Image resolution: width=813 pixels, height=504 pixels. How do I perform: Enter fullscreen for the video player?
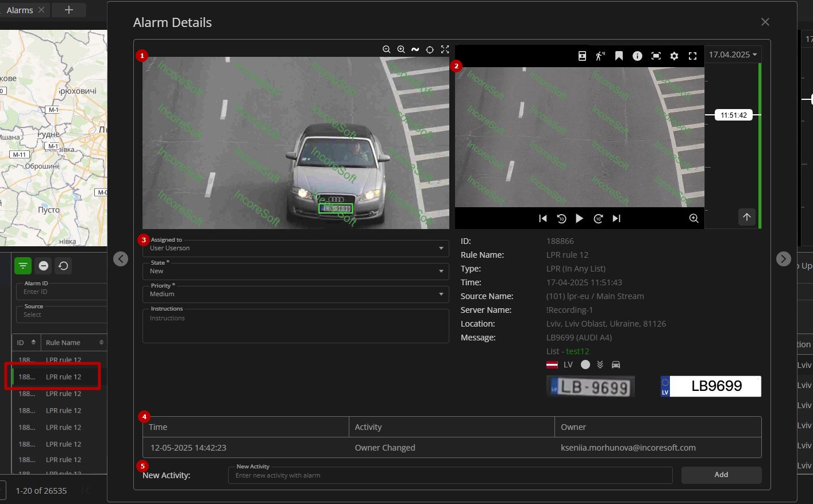(692, 56)
